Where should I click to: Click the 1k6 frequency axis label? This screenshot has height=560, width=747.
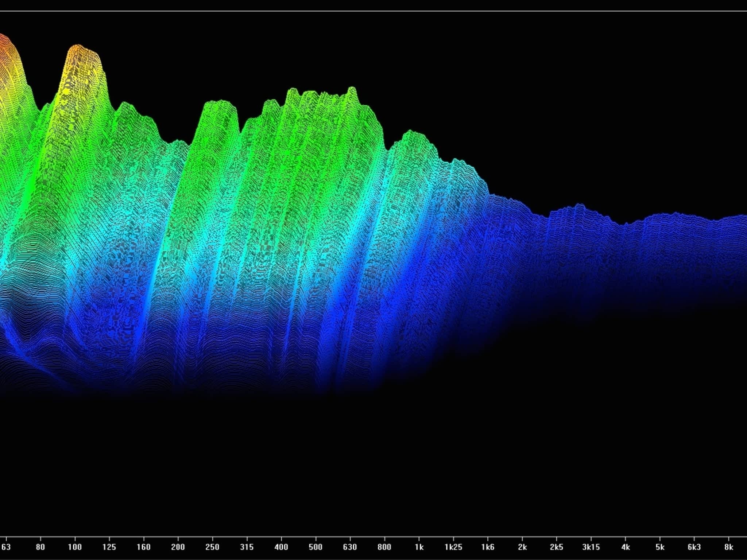point(488,547)
